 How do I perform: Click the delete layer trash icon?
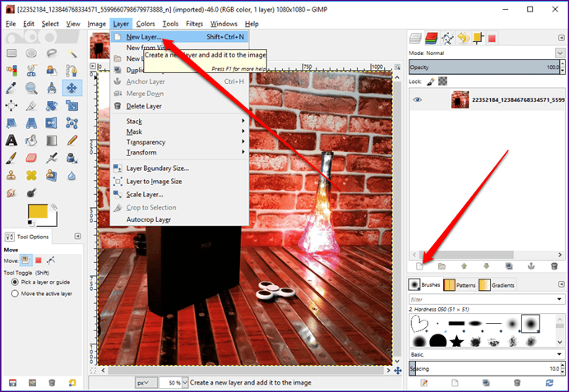pos(553,266)
